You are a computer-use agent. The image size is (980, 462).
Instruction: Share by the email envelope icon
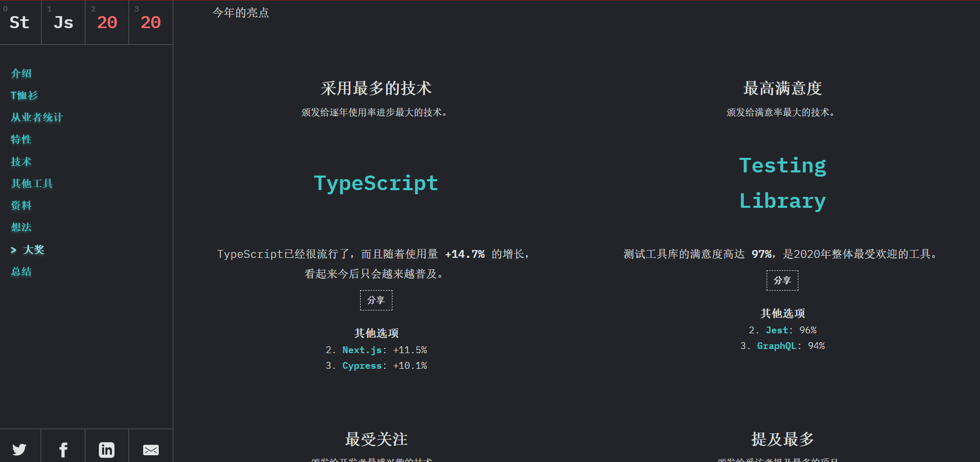[x=151, y=449]
